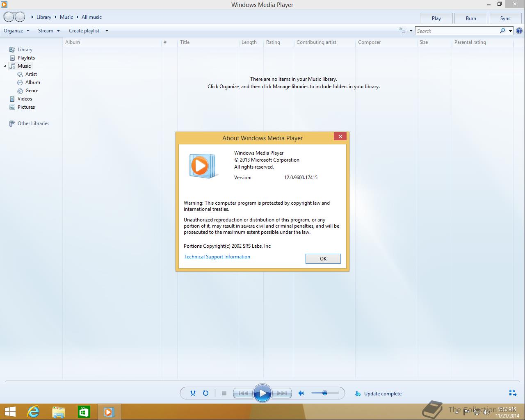Close the About Windows Media Player dialog
Image resolution: width=525 pixels, height=420 pixels.
tap(340, 137)
